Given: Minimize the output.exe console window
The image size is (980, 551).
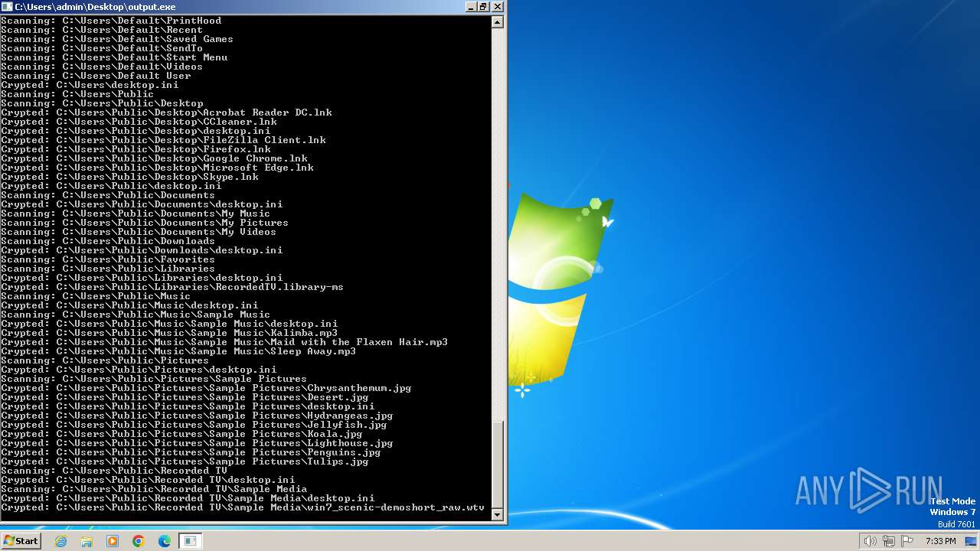Looking at the screenshot, I should tap(470, 6).
